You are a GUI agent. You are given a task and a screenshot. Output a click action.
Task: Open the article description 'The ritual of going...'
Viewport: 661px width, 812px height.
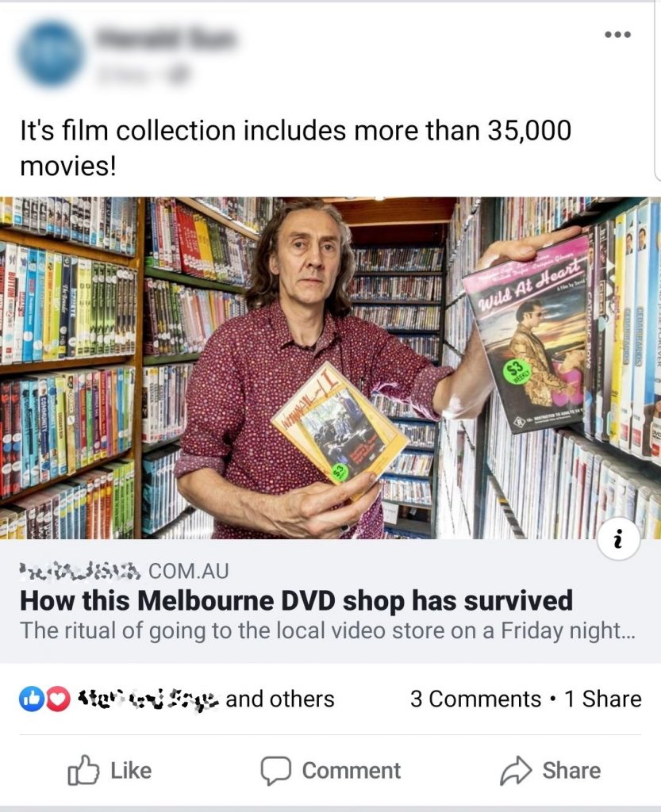tap(328, 630)
